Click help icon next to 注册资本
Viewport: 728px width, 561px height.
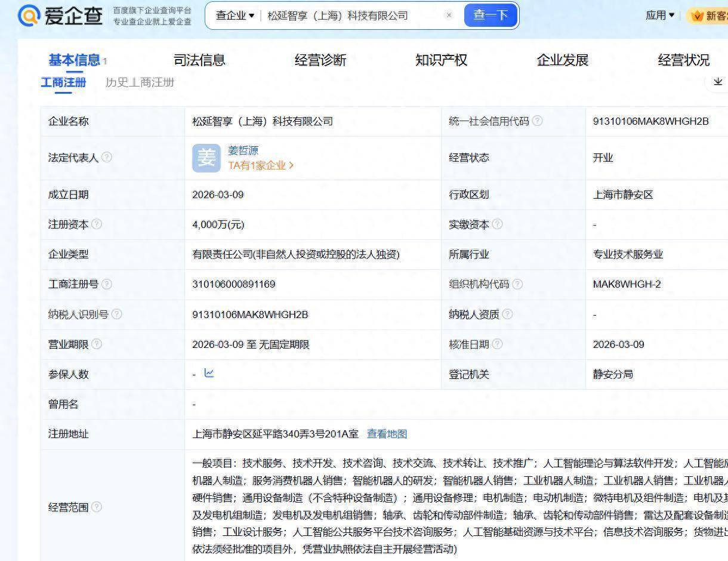pos(97,224)
